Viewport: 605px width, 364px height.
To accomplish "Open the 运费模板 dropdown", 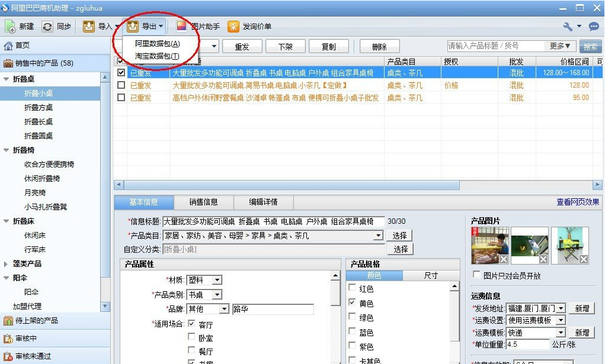I will click(x=561, y=333).
